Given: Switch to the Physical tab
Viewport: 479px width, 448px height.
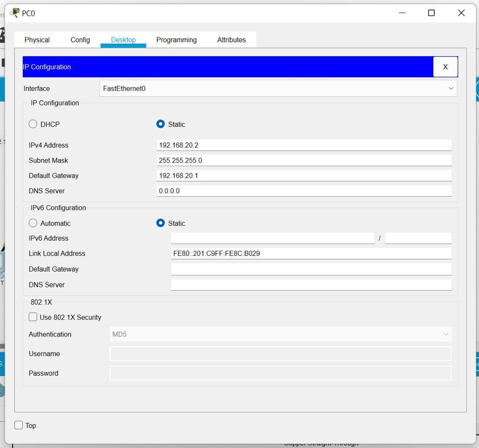Looking at the screenshot, I should point(37,40).
